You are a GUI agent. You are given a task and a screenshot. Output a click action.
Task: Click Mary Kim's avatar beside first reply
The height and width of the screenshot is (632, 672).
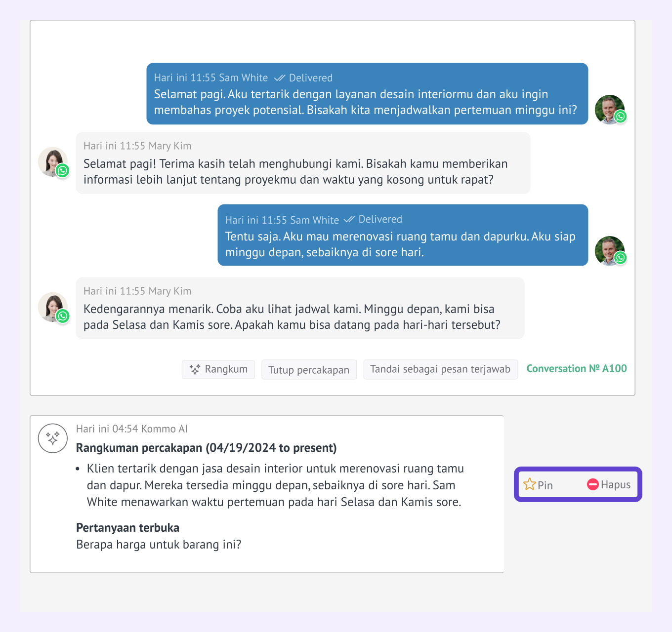[53, 161]
